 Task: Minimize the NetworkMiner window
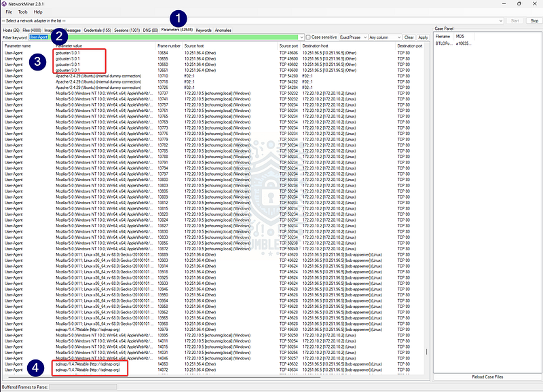tap(504, 4)
